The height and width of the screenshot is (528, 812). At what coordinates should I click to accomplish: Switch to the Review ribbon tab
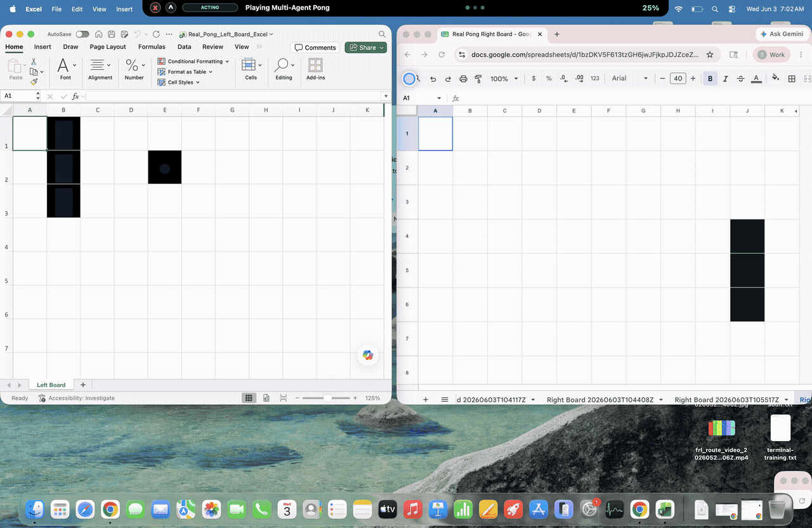[x=213, y=47]
